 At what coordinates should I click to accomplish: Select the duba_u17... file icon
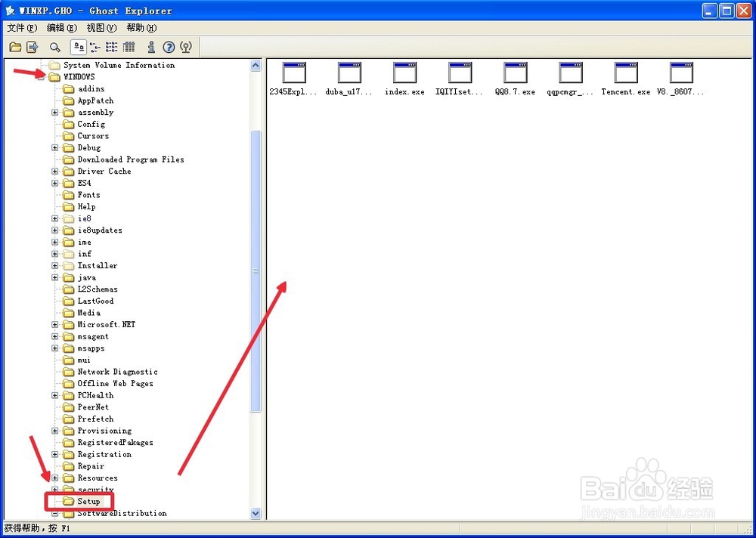349,73
